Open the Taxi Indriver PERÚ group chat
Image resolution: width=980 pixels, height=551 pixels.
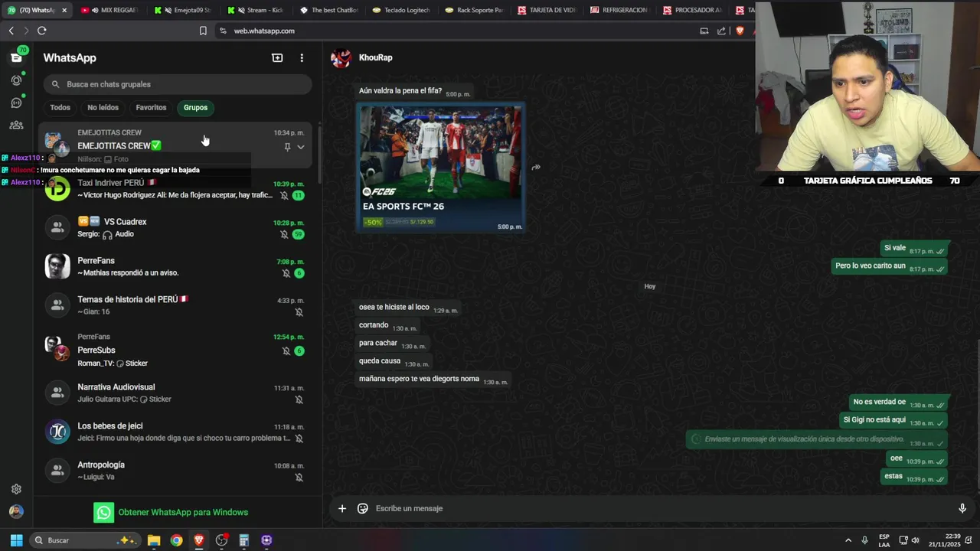click(x=178, y=189)
